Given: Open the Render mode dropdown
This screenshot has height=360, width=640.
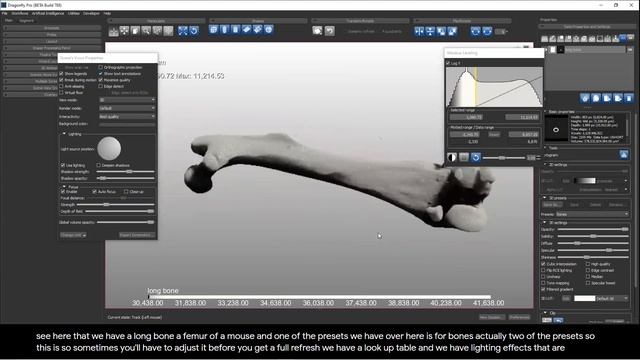Looking at the screenshot, I should (127, 108).
